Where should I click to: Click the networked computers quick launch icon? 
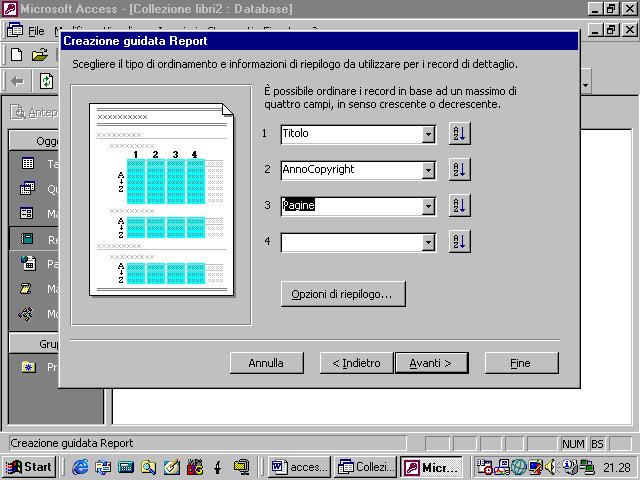pos(241,467)
